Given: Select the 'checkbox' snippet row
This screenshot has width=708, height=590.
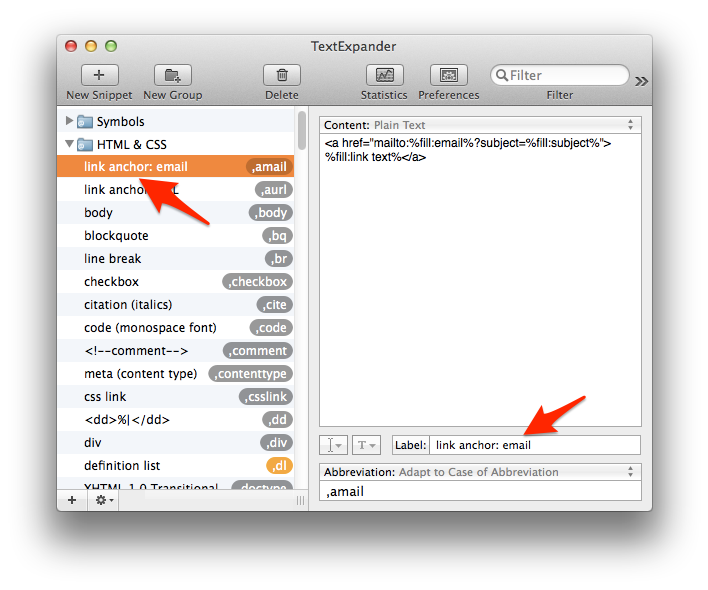Looking at the screenshot, I should point(176,282).
